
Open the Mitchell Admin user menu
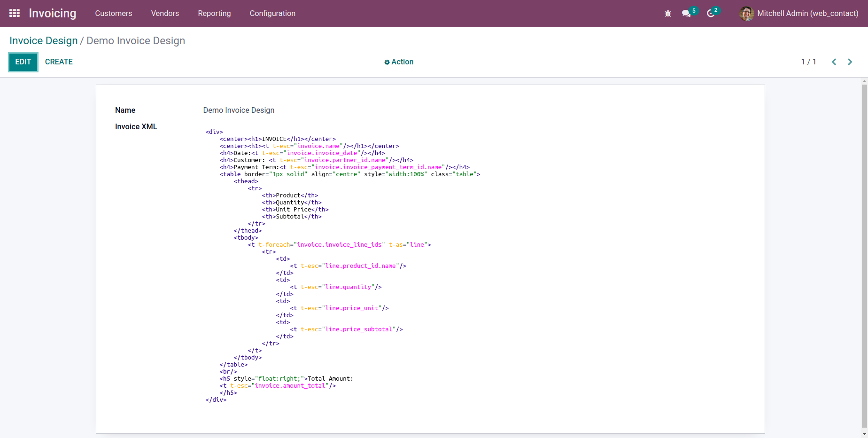pyautogui.click(x=798, y=14)
